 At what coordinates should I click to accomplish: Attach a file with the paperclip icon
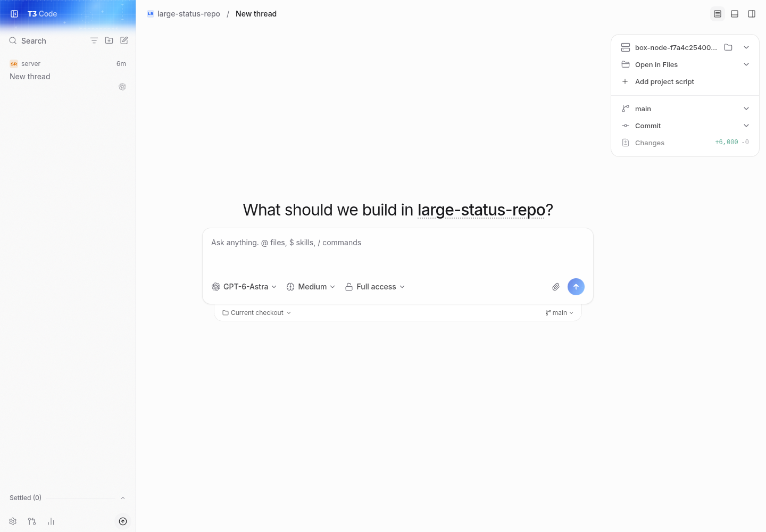tap(556, 287)
